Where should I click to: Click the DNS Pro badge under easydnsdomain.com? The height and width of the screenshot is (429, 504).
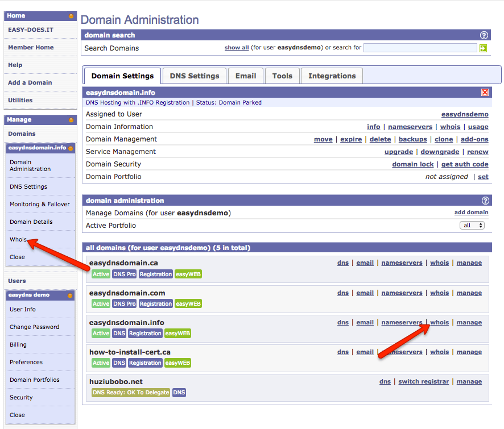pos(125,303)
